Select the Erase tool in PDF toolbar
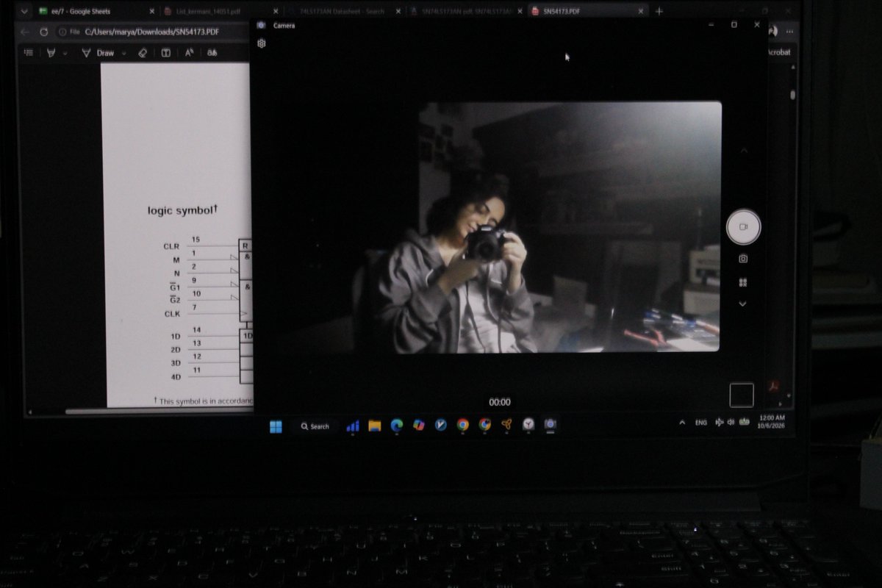This screenshot has height=588, width=882. [x=143, y=53]
